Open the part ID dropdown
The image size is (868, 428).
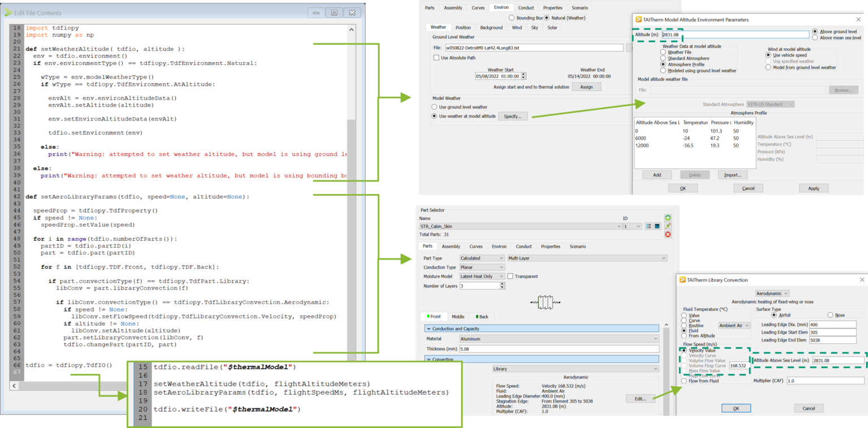click(632, 226)
